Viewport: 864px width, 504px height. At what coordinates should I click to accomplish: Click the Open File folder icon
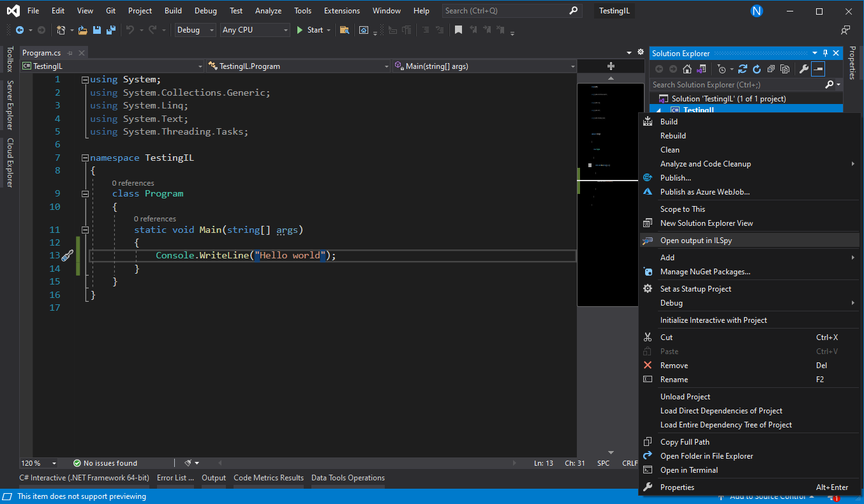pos(84,30)
